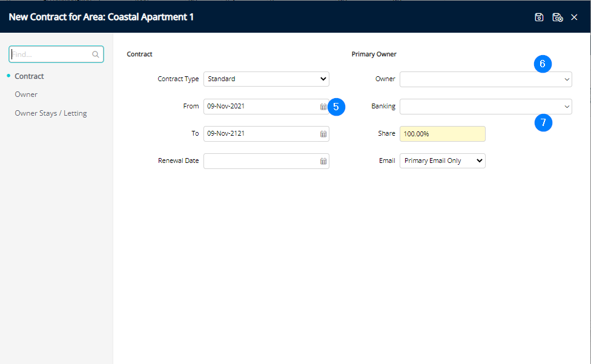Click the From date text field
The height and width of the screenshot is (364, 591).
[260, 107]
